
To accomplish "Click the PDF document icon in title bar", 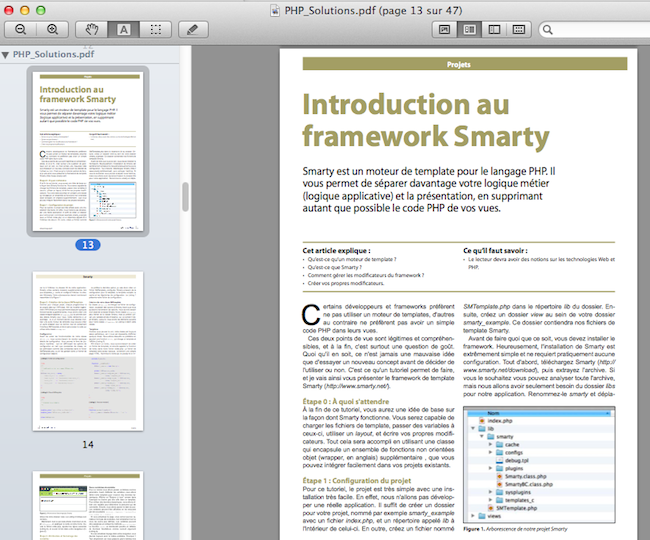I will (275, 10).
